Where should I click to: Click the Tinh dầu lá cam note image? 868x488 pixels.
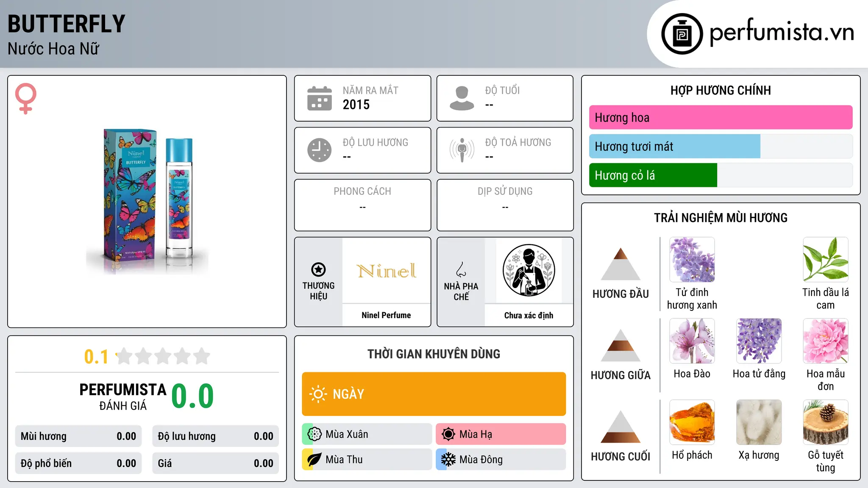click(826, 260)
